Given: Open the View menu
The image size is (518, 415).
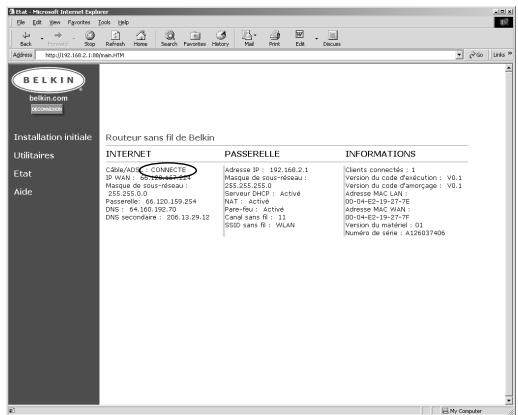Looking at the screenshot, I should point(55,22).
